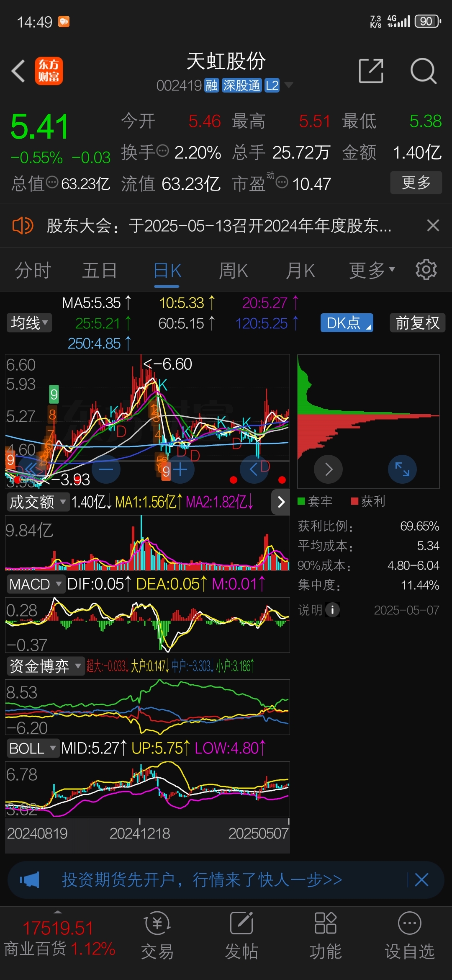Tap the 成交额 volume sub-chart

147,543
